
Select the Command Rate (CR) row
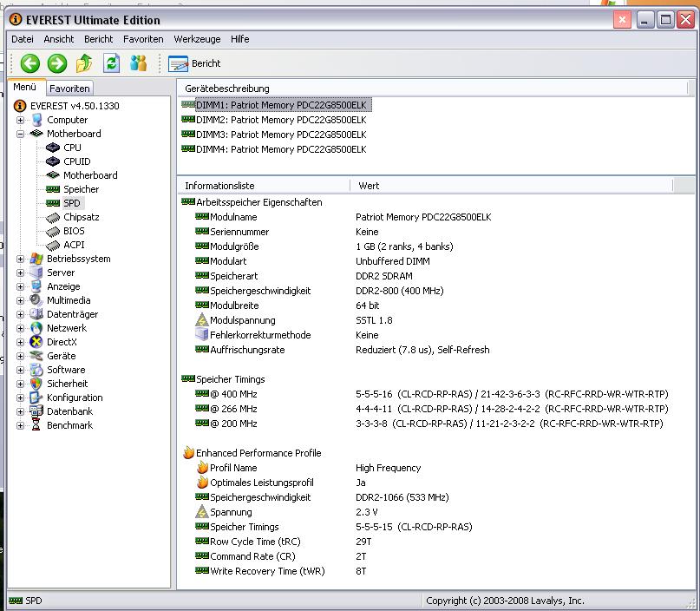coord(281,556)
